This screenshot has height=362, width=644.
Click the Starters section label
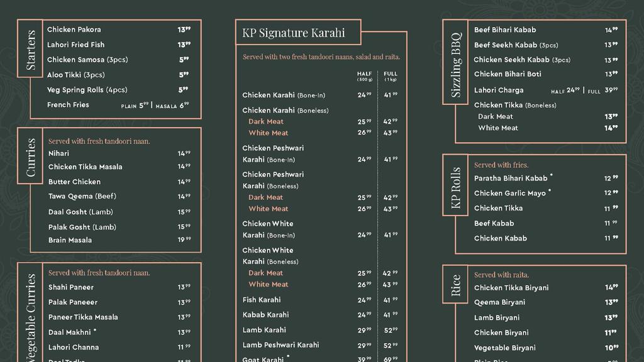30,49
